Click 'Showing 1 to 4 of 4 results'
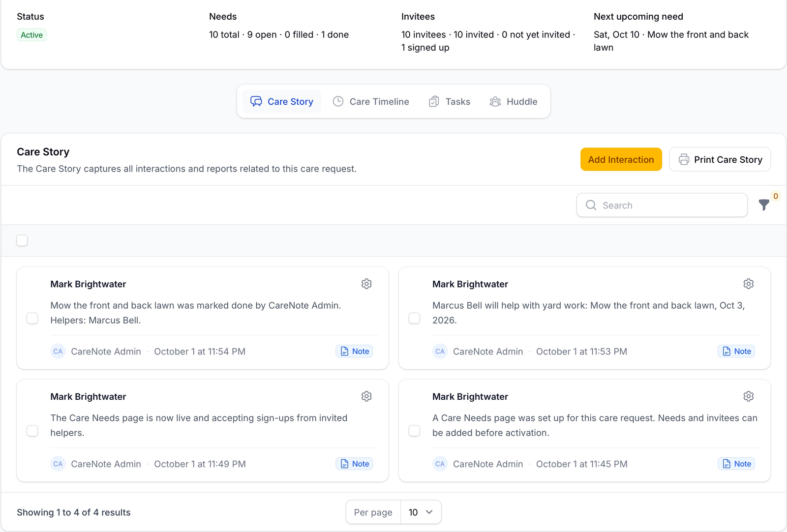 click(x=74, y=512)
